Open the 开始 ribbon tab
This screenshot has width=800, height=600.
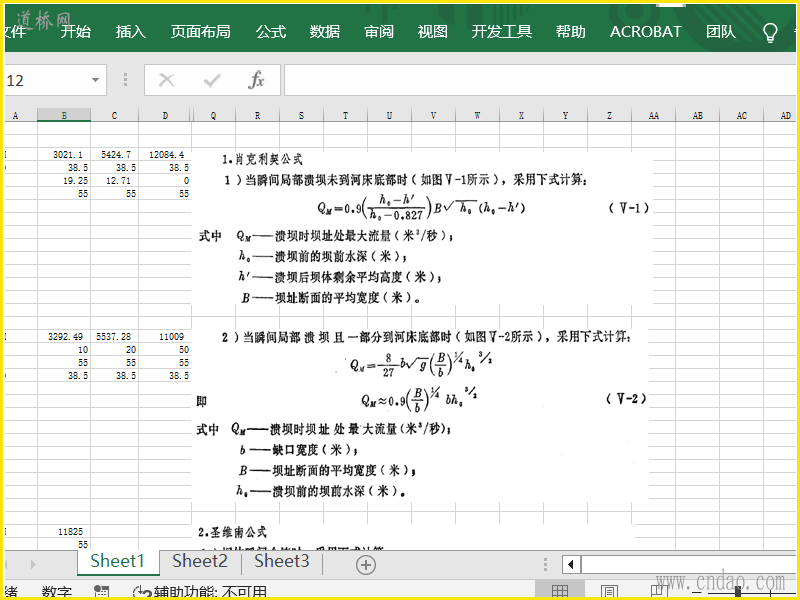click(x=76, y=32)
